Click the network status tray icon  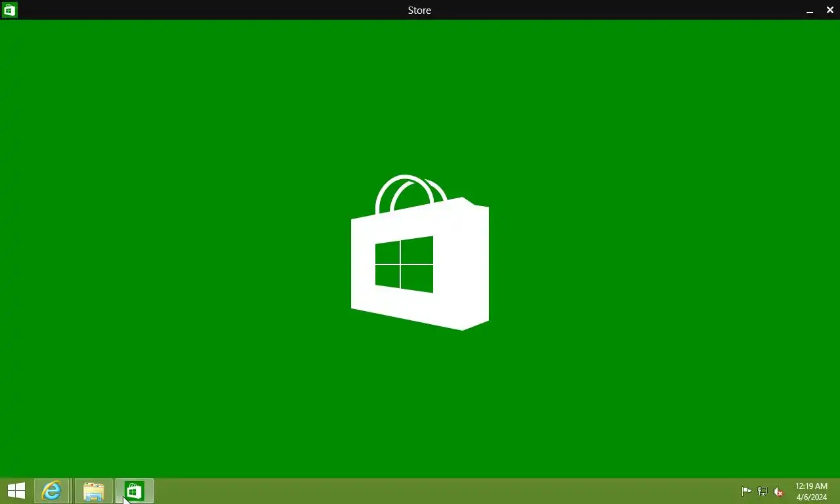[x=763, y=492]
